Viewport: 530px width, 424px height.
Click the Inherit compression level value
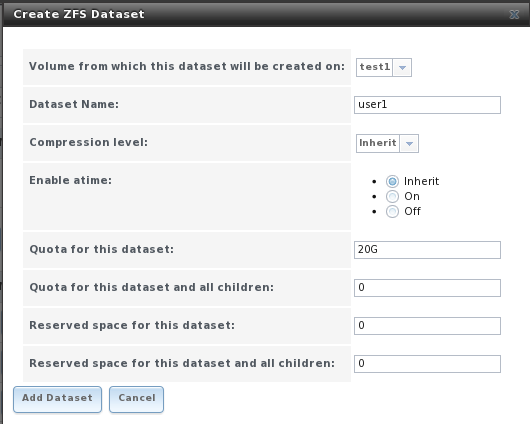coord(378,143)
